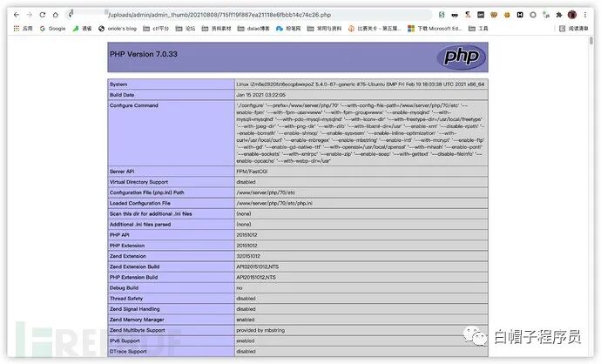Click the Loaded Configuration File path value
601x364 pixels.
click(274, 203)
